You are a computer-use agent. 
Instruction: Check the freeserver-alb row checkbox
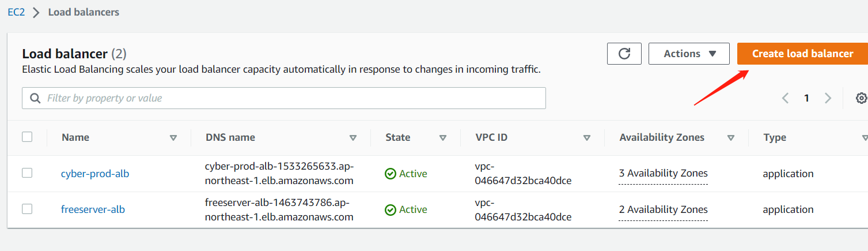coord(27,209)
